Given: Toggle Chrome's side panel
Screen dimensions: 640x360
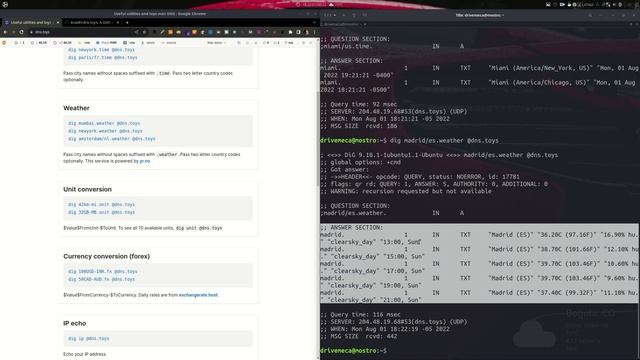Looking at the screenshot, I should 298,32.
